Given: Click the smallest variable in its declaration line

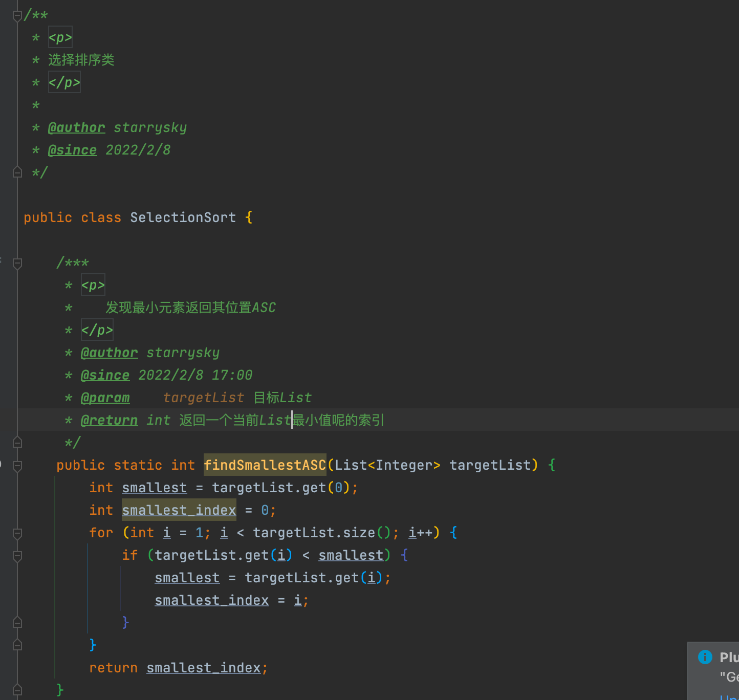Looking at the screenshot, I should pos(154,488).
